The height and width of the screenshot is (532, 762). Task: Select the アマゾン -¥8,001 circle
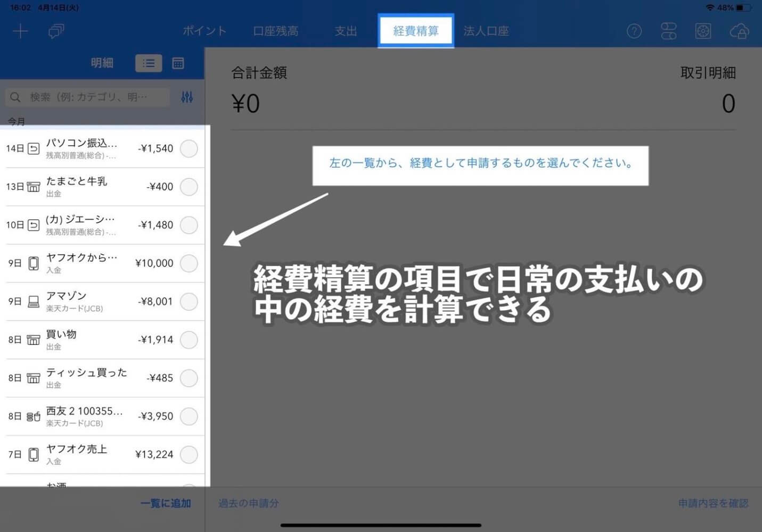tap(189, 302)
